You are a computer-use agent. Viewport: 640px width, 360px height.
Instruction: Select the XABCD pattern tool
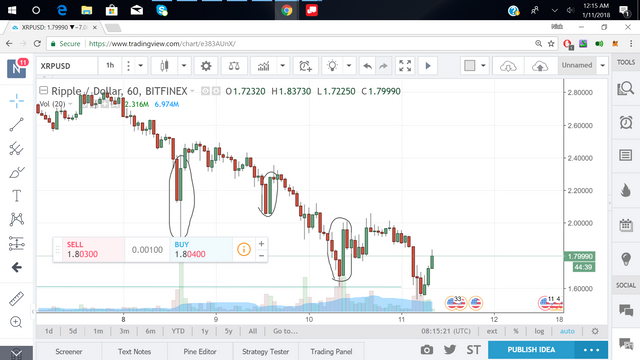coord(17,220)
